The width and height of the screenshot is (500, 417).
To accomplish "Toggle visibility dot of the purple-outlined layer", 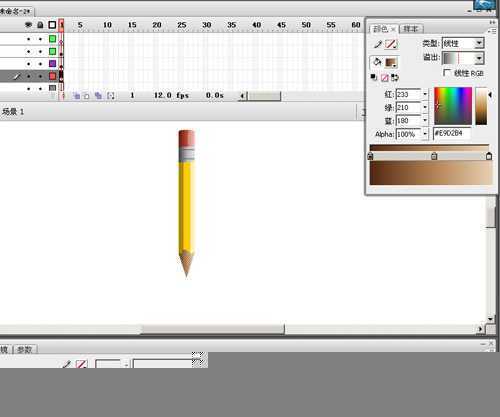I will tap(29, 64).
